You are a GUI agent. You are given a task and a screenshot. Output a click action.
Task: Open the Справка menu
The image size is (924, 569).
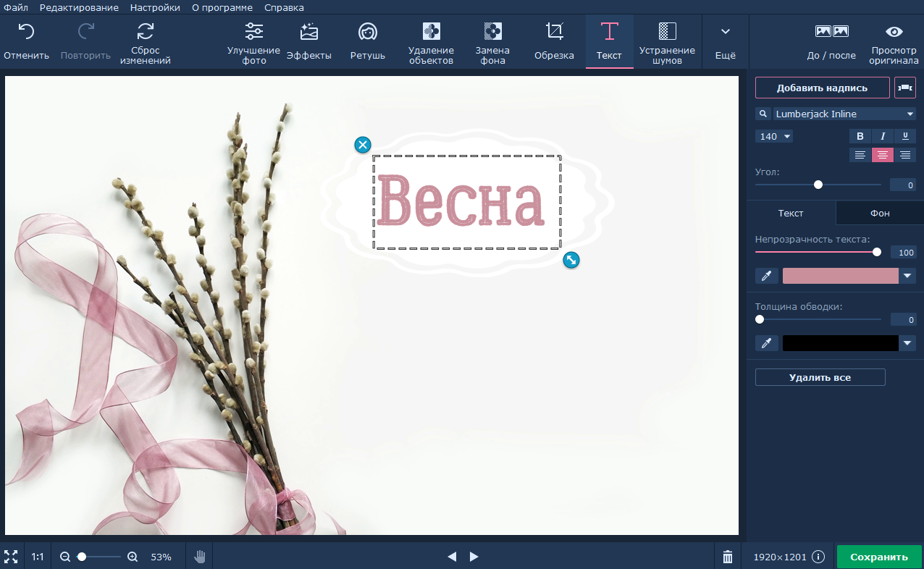pyautogui.click(x=284, y=7)
